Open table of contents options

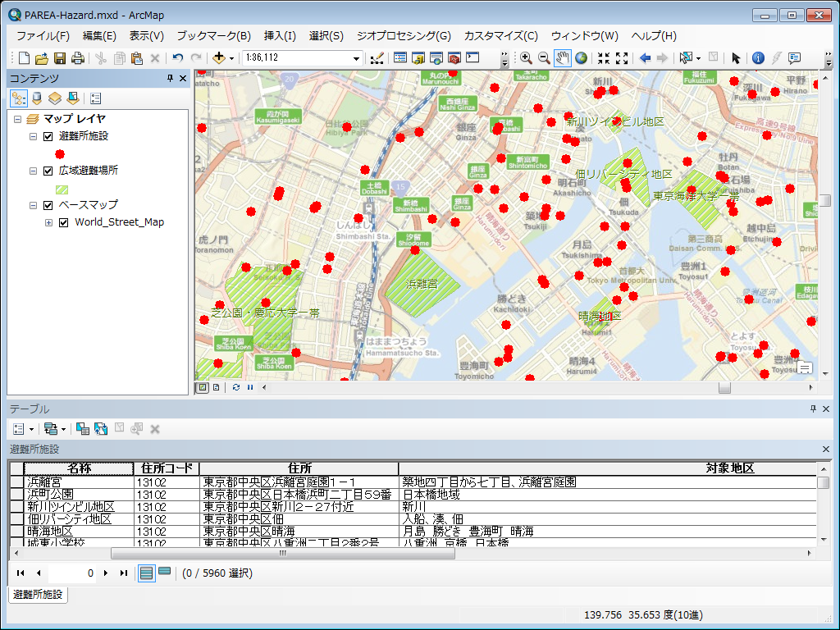coord(95,98)
